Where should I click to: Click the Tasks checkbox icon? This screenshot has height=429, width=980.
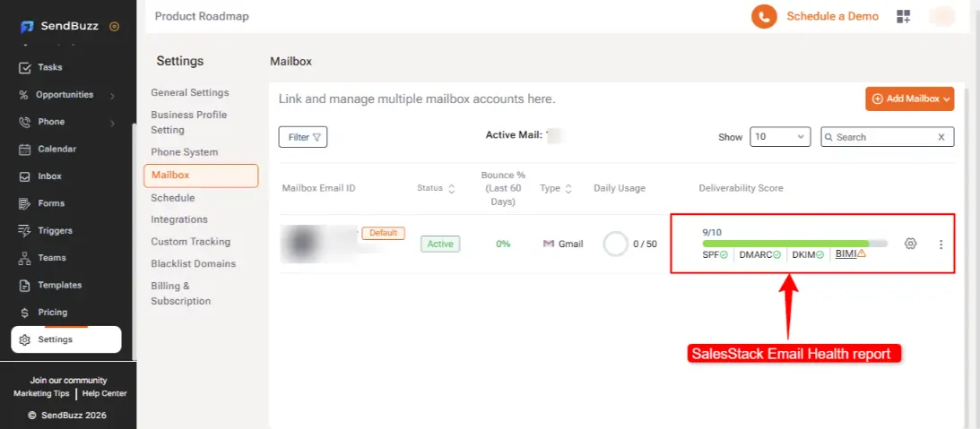24,67
